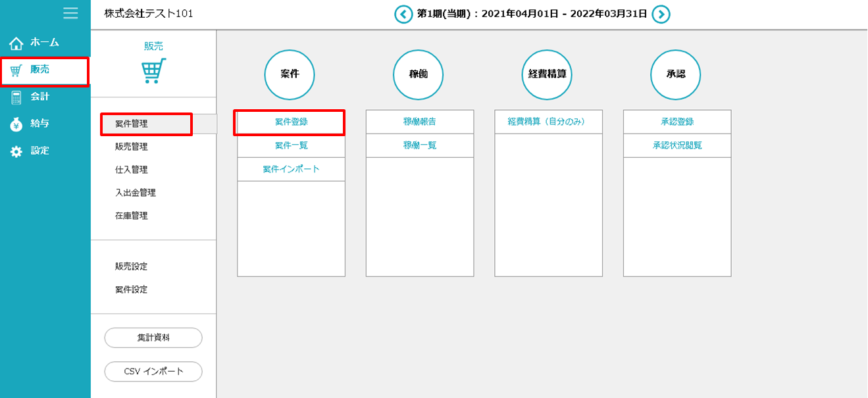This screenshot has height=398, width=868.
Task: Click the hamburger menu icon in sidebar
Action: pyautogui.click(x=70, y=13)
